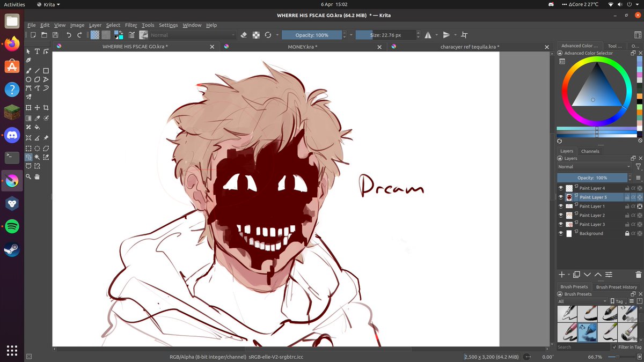Click the Save document icon
Image resolution: width=644 pixels, height=362 pixels.
55,35
